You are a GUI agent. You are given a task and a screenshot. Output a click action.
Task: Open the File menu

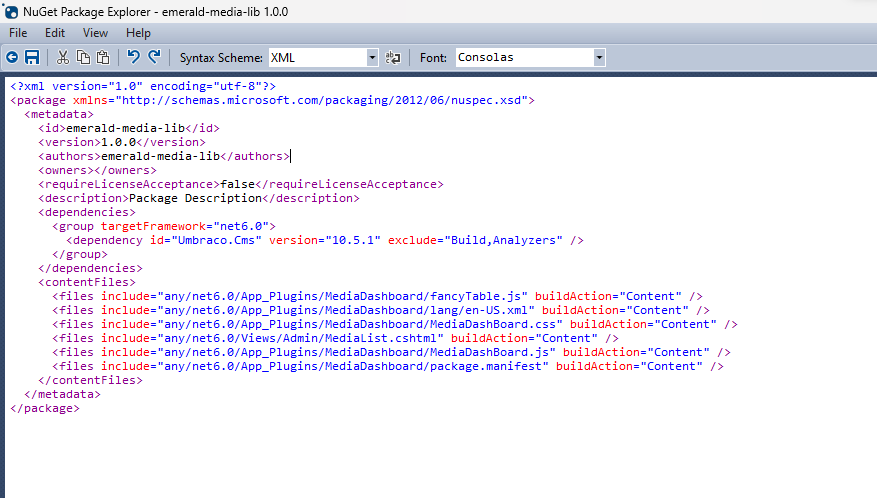tap(18, 33)
